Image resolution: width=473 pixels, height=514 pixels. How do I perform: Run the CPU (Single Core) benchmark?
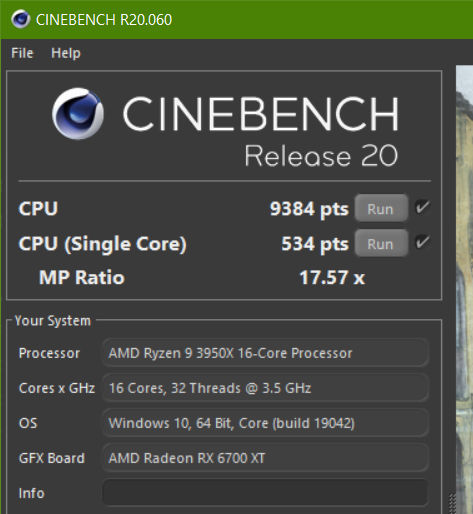coord(381,244)
